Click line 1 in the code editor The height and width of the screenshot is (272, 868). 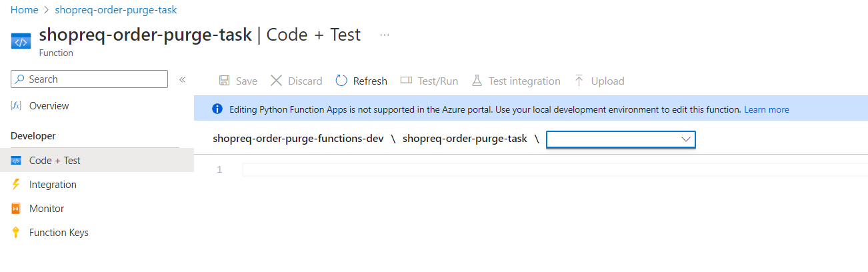pos(533,170)
